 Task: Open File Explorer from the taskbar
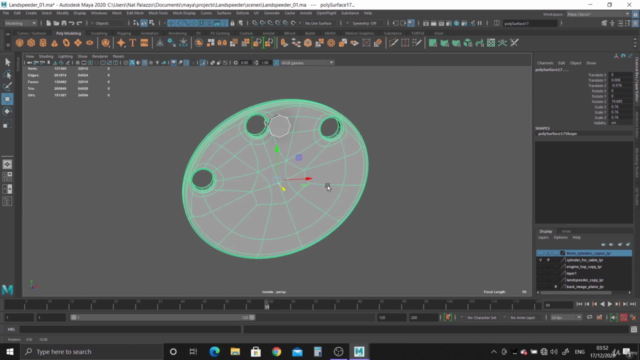(235, 351)
